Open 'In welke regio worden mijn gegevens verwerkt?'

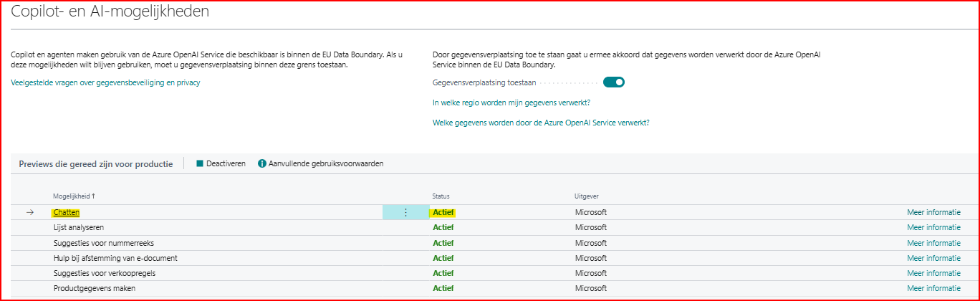click(511, 102)
